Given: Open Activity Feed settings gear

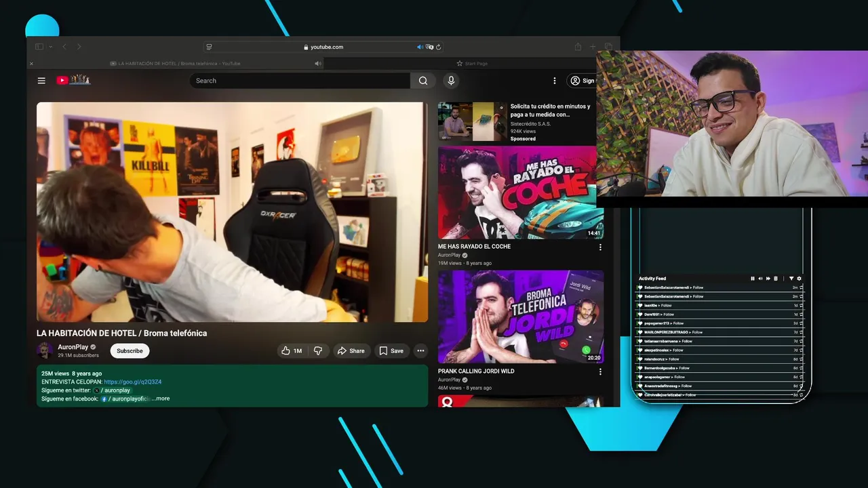Looking at the screenshot, I should [x=799, y=279].
